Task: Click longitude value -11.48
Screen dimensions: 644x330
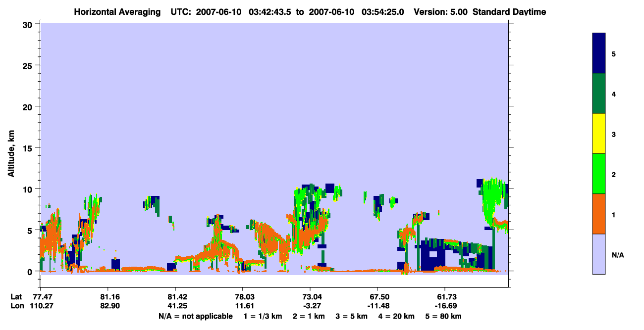Action: click(x=377, y=306)
